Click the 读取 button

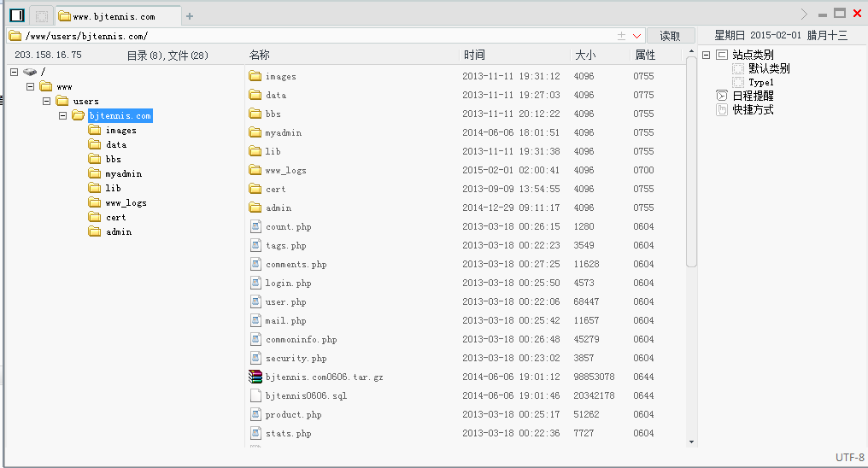click(x=671, y=36)
